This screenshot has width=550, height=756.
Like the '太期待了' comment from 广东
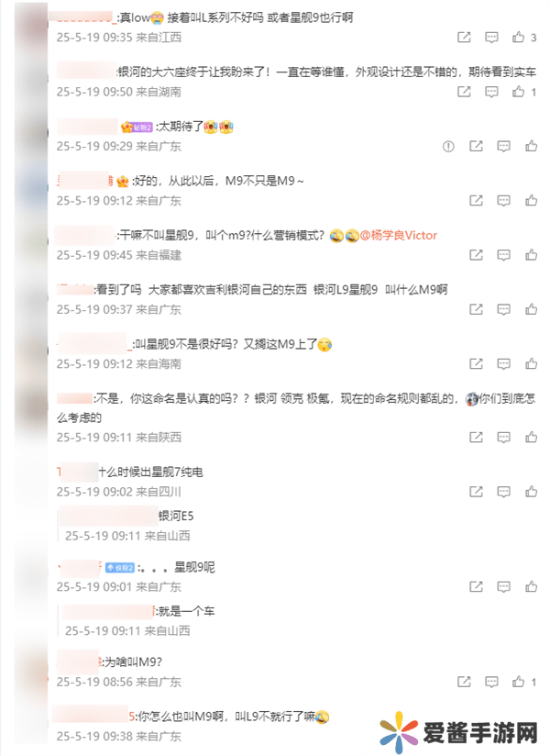532,146
